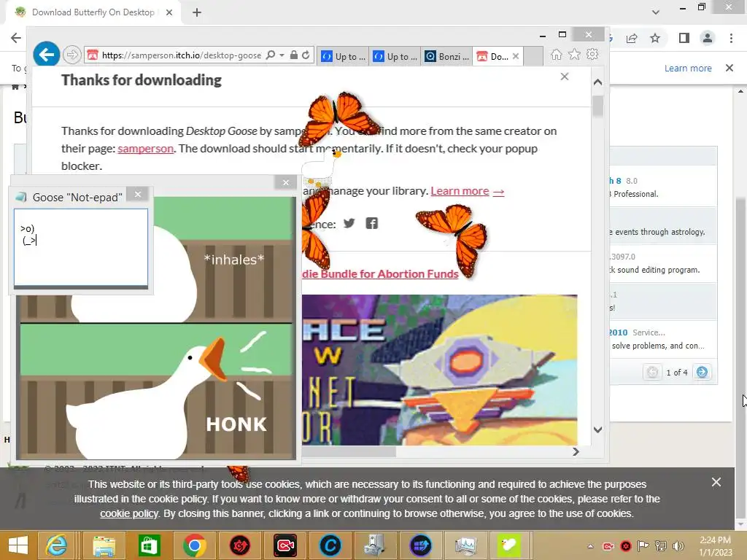Open the volume speaker tray icon
The height and width of the screenshot is (560, 747).
point(678,546)
